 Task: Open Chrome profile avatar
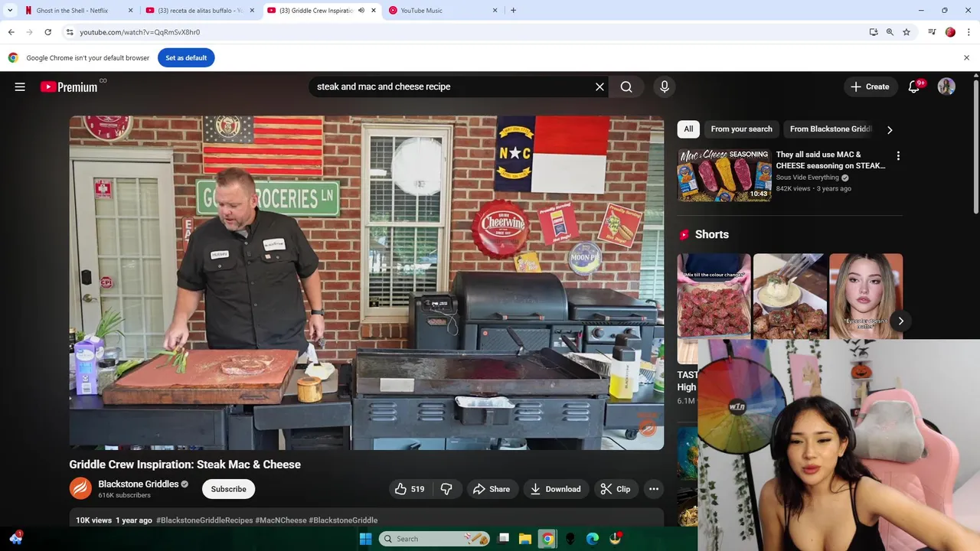pyautogui.click(x=950, y=32)
